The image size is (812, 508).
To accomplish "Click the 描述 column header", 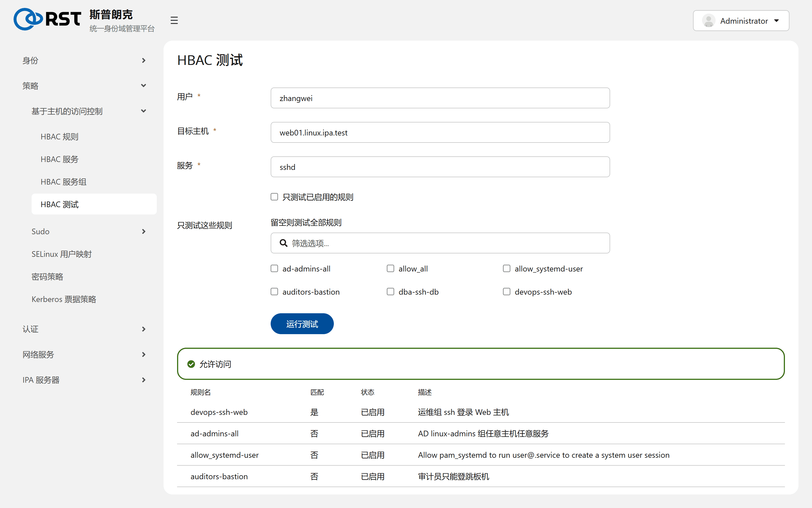I will (425, 392).
